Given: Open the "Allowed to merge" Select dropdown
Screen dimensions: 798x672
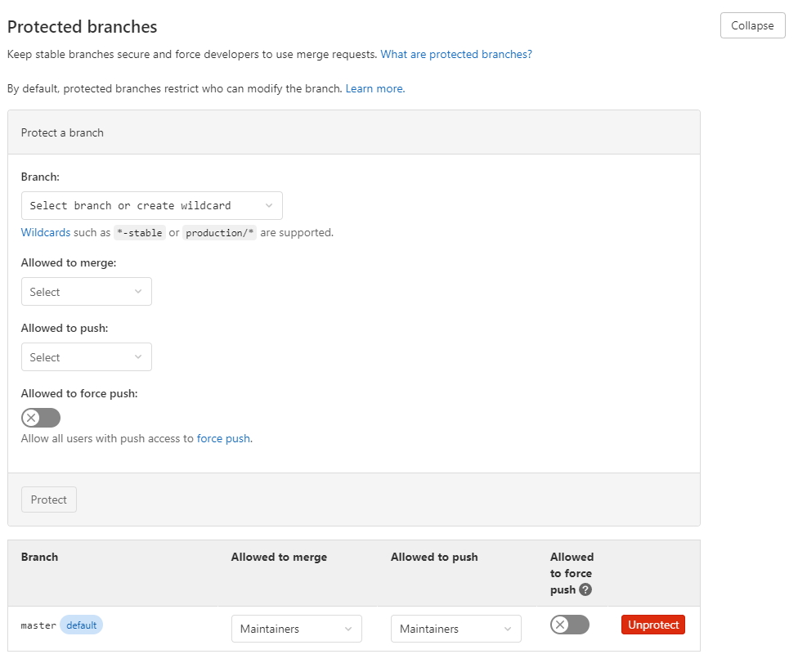Looking at the screenshot, I should (x=86, y=291).
